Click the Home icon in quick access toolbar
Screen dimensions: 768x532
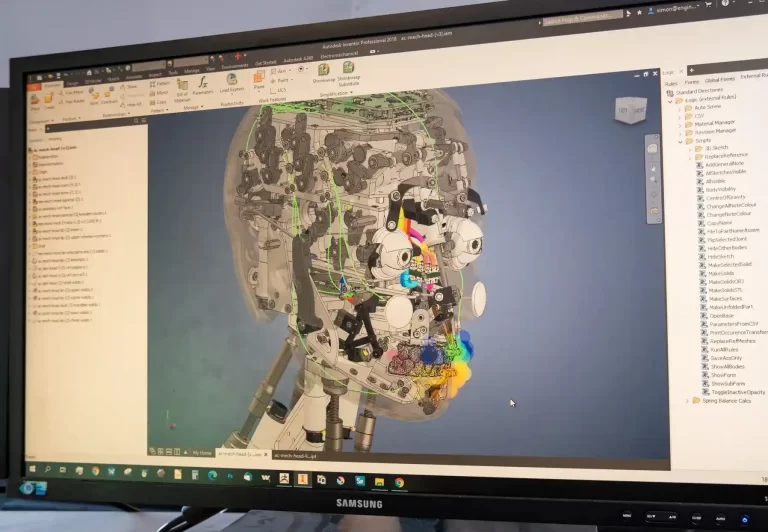click(x=89, y=73)
